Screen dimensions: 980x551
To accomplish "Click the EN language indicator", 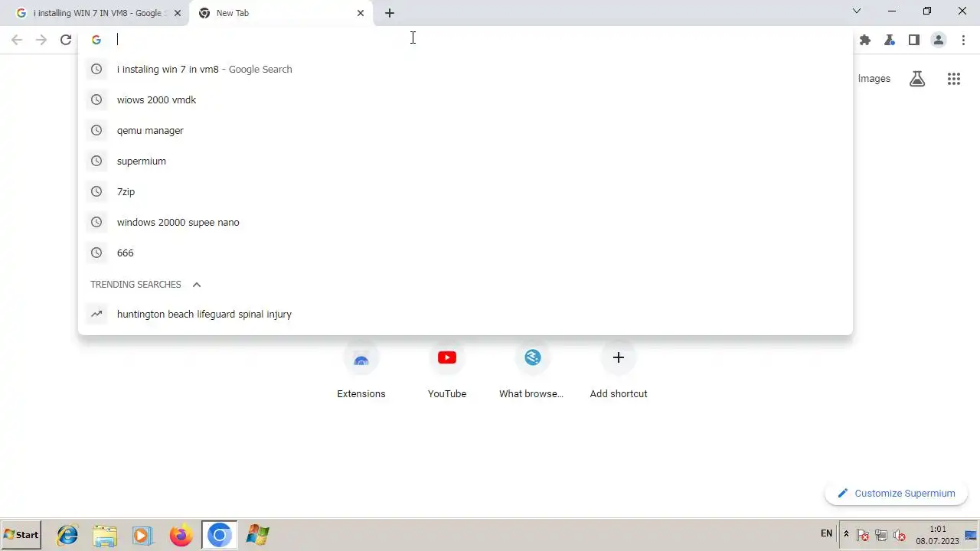I will click(827, 533).
